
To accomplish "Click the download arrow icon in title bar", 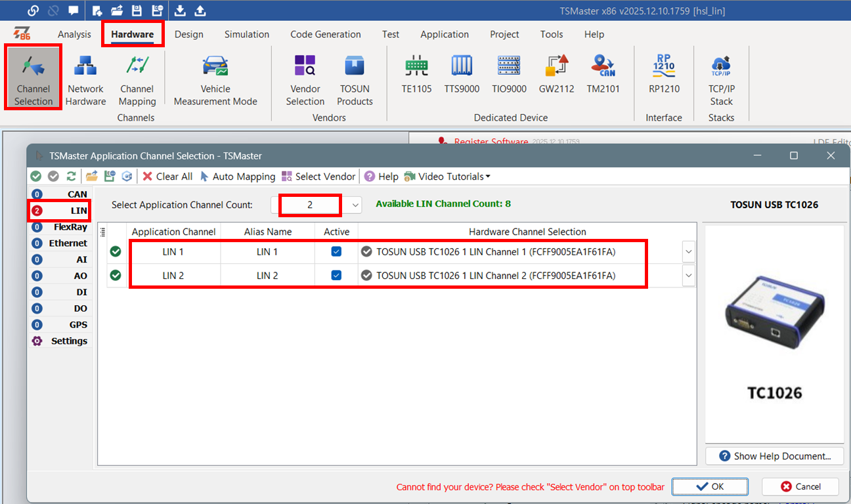I will pos(180,10).
